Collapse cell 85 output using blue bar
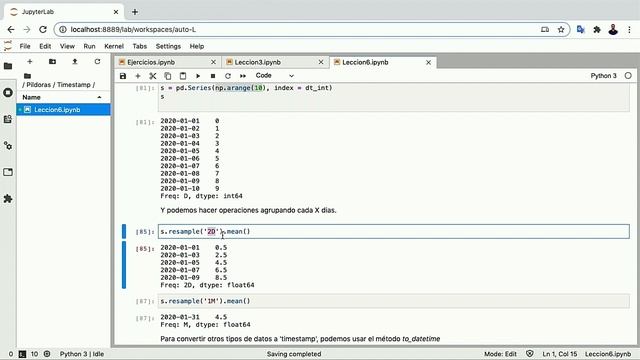The width and height of the screenshot is (640, 360). coord(124,265)
